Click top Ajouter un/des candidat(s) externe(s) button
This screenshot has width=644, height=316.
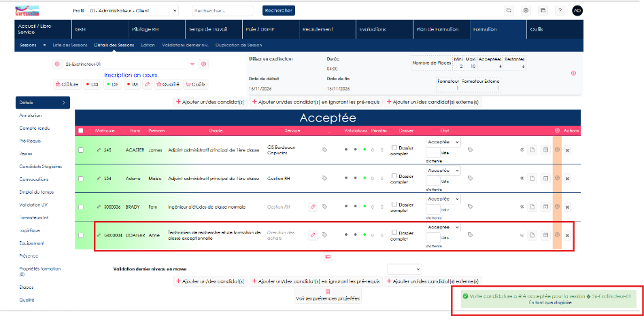click(433, 102)
